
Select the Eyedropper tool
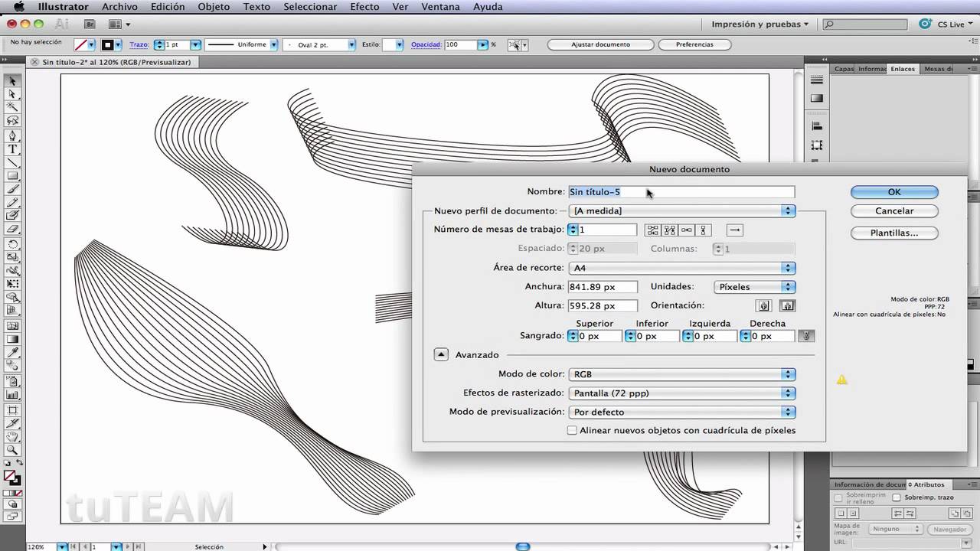12,352
